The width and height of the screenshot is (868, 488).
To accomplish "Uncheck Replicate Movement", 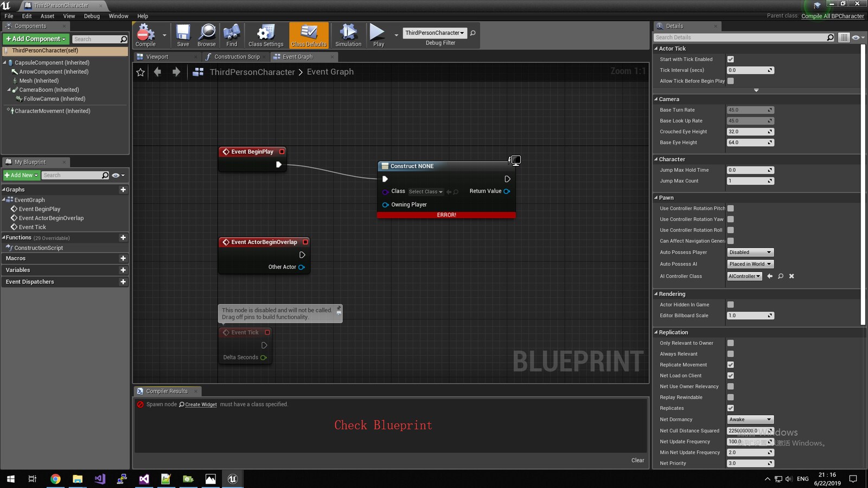I will 731,364.
